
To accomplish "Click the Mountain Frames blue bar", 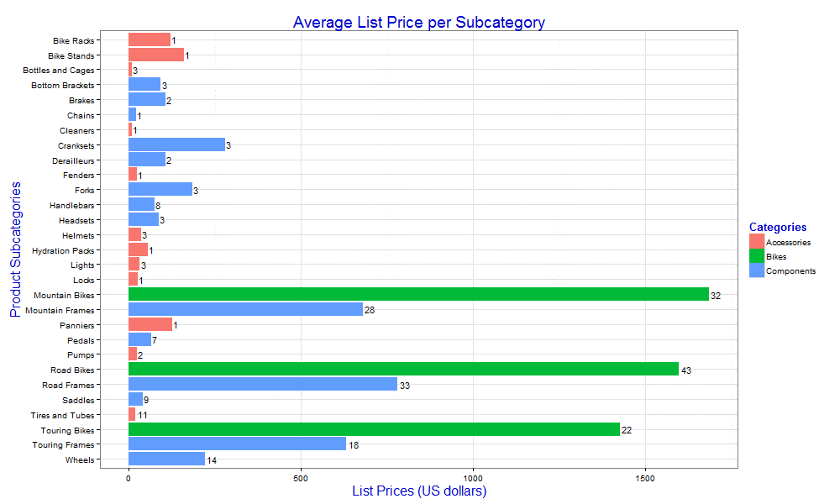I will click(x=245, y=310).
